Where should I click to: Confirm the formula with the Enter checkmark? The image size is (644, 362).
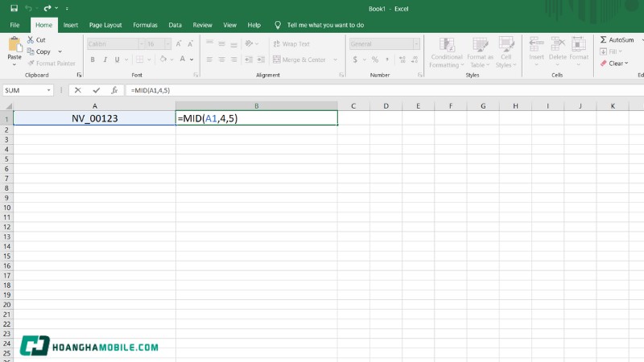pyautogui.click(x=97, y=91)
